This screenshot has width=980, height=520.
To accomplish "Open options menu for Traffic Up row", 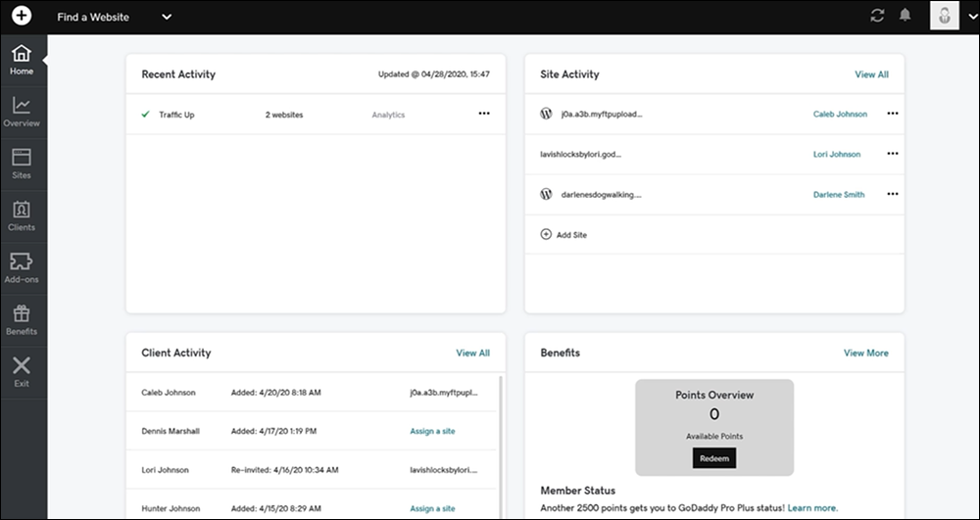I will [x=484, y=114].
